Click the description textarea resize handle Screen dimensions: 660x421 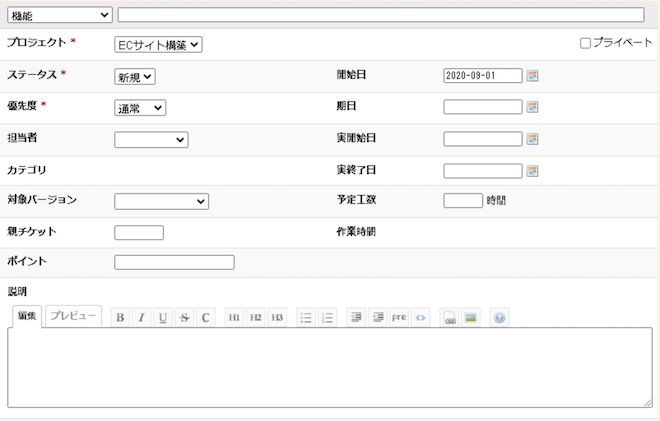click(648, 403)
